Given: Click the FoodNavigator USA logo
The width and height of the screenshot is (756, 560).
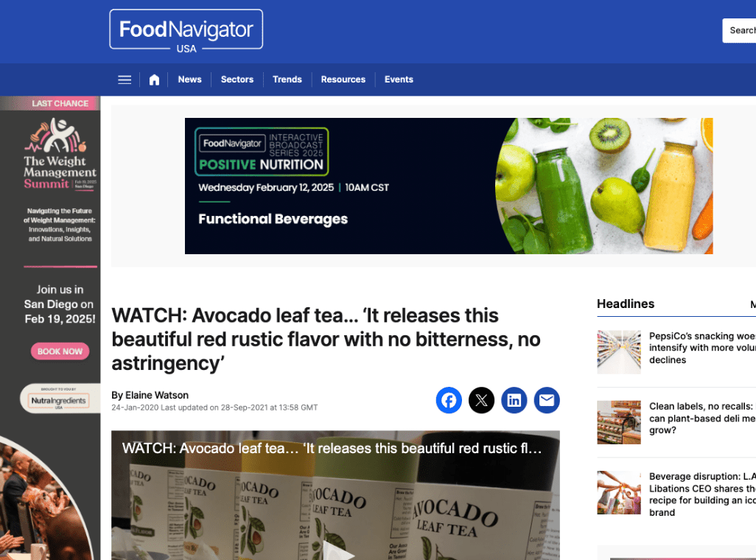Looking at the screenshot, I should coord(186,30).
